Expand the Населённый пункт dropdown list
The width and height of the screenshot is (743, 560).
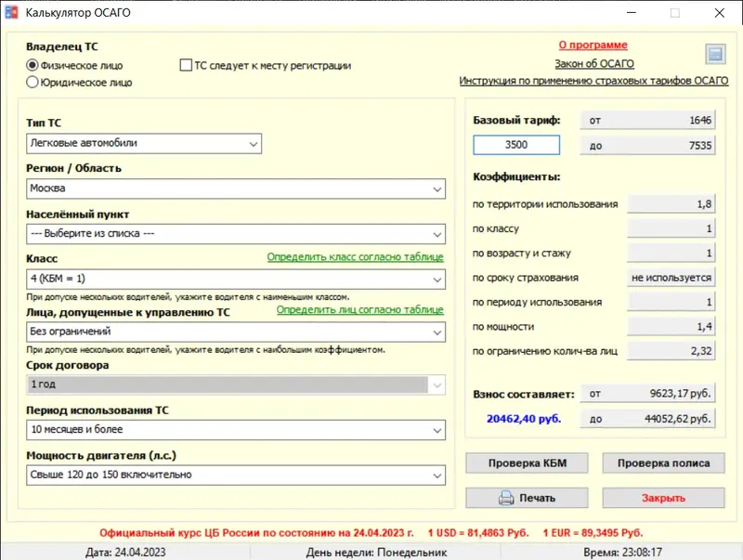coord(236,234)
